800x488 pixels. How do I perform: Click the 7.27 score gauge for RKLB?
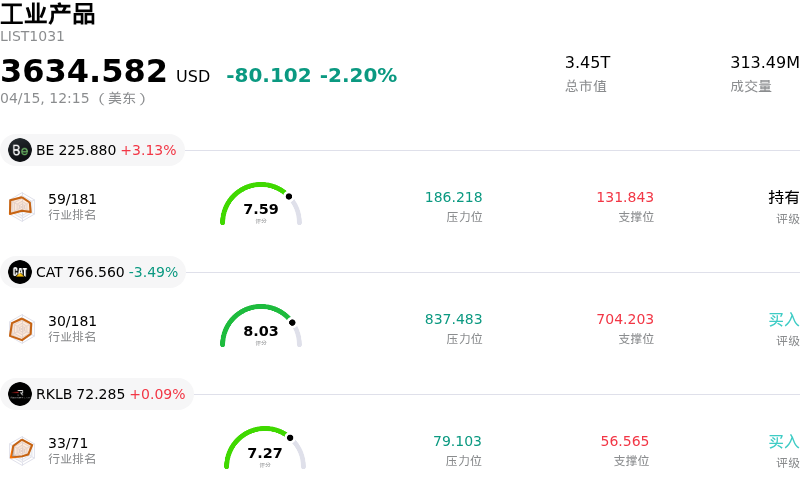point(265,450)
